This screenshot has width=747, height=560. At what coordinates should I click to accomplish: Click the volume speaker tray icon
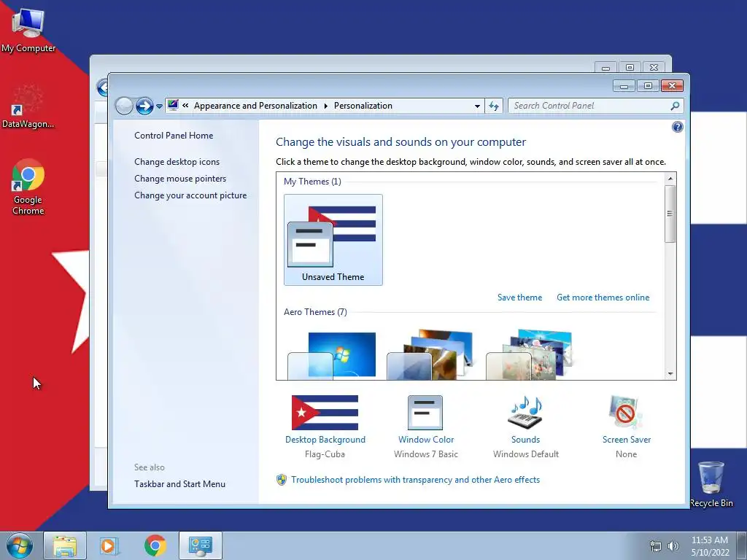click(x=673, y=546)
